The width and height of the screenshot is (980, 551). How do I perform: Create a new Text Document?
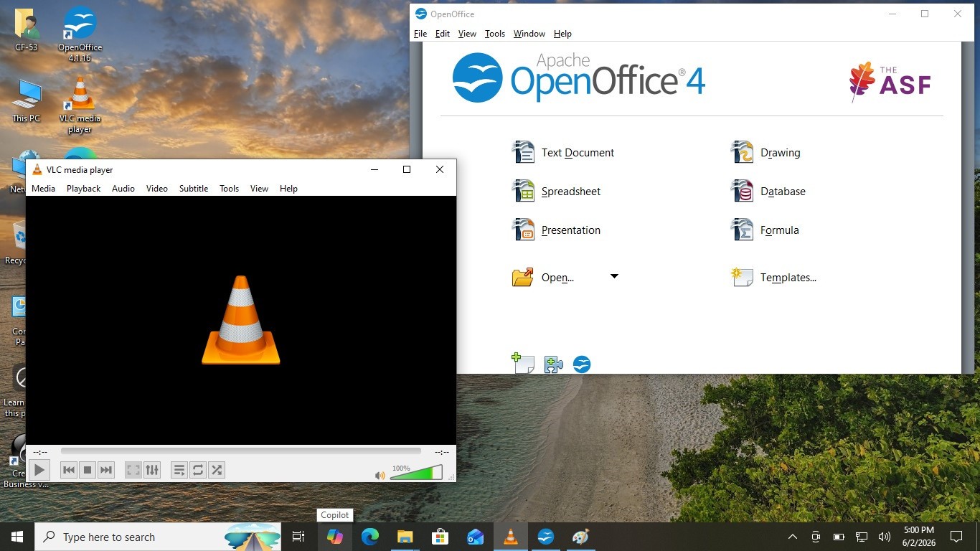[x=563, y=153]
